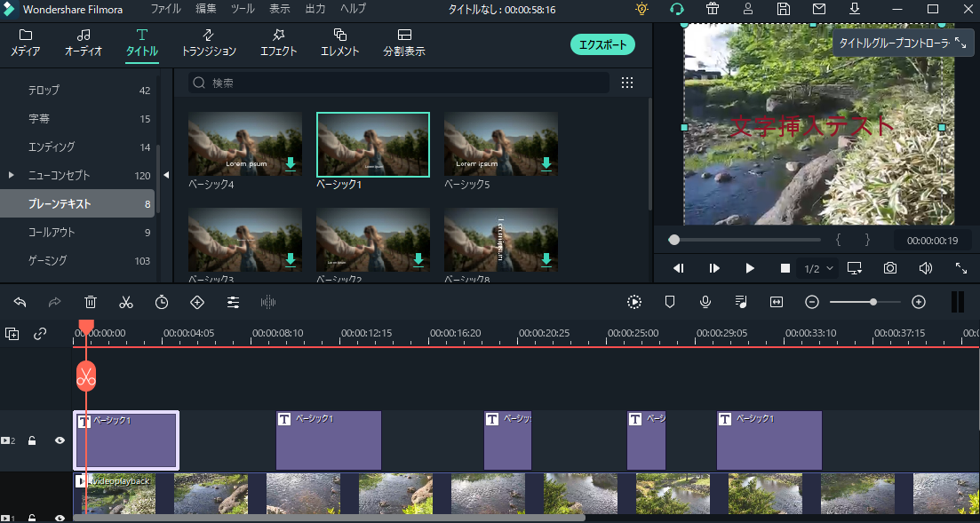980x523 pixels.
Task: Open the edit adjust sliders icon
Action: pyautogui.click(x=233, y=303)
